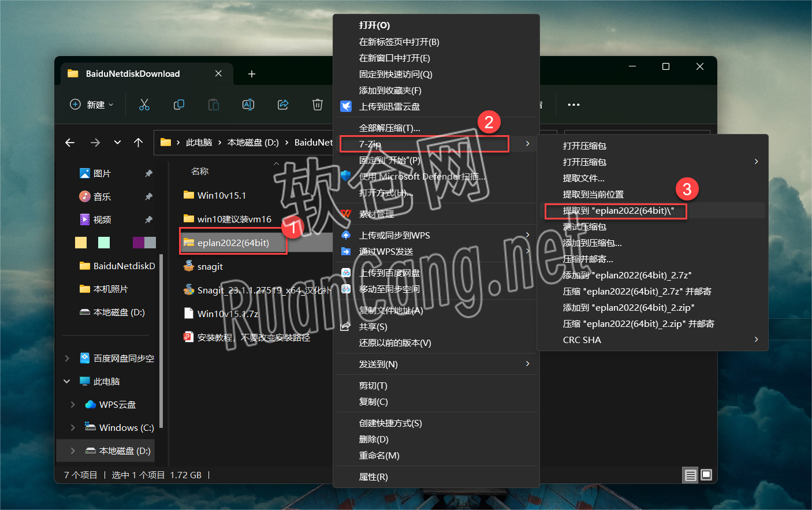
Task: Click the Paste icon in the toolbar
Action: click(213, 105)
